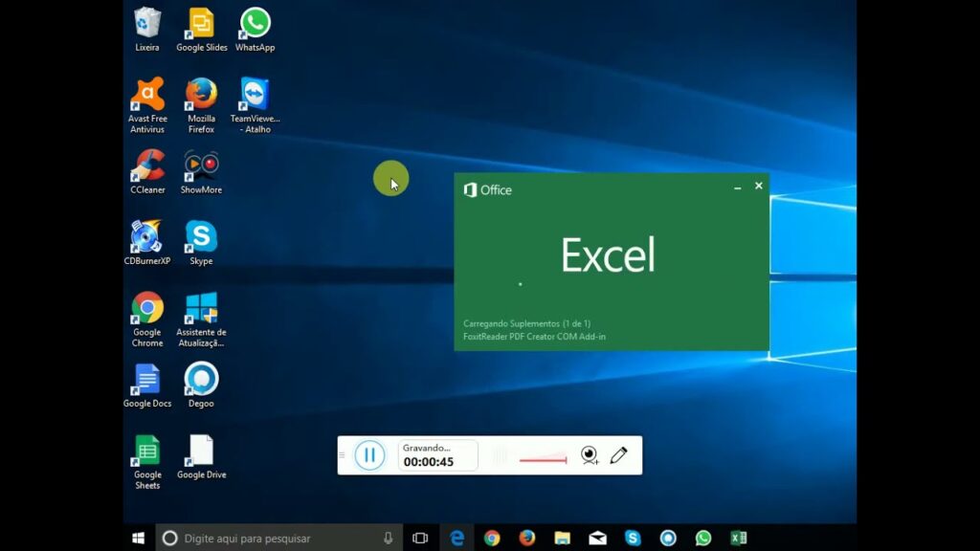Image resolution: width=980 pixels, height=551 pixels.
Task: Open Microsoft Edge from the taskbar
Action: point(457,538)
